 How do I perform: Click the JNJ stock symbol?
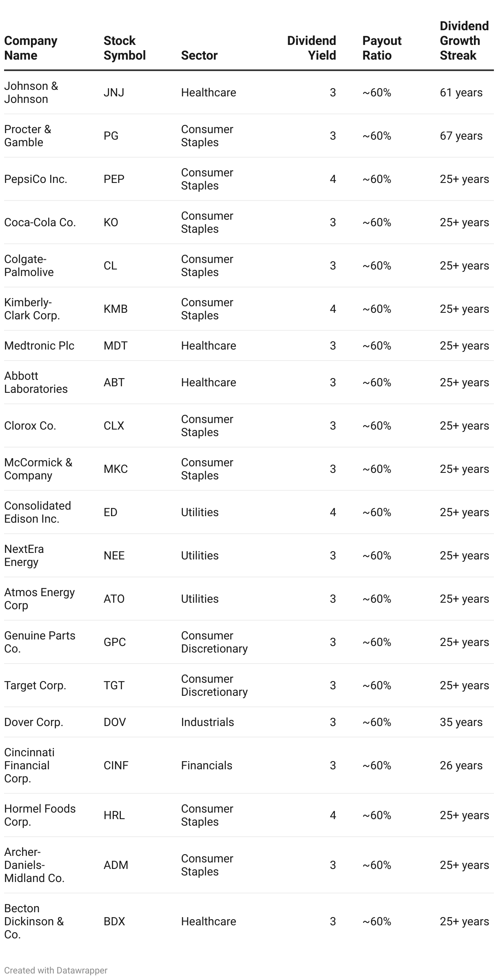(x=114, y=93)
